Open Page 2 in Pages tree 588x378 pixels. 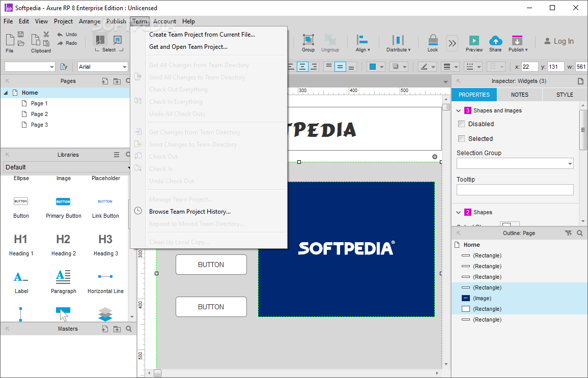[x=39, y=114]
